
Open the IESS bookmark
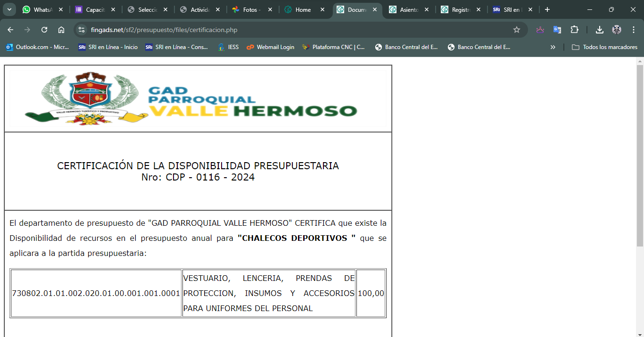point(228,47)
